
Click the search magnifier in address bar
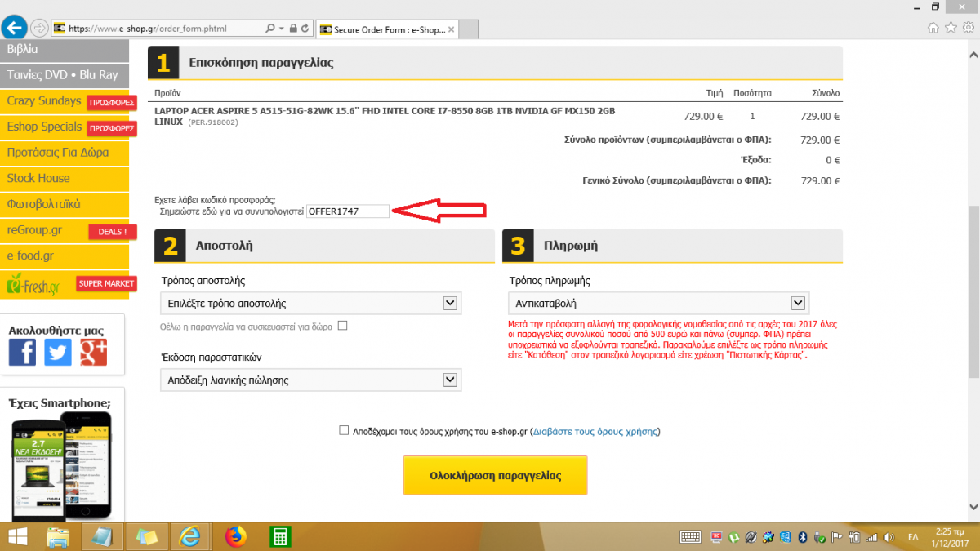pos(270,29)
